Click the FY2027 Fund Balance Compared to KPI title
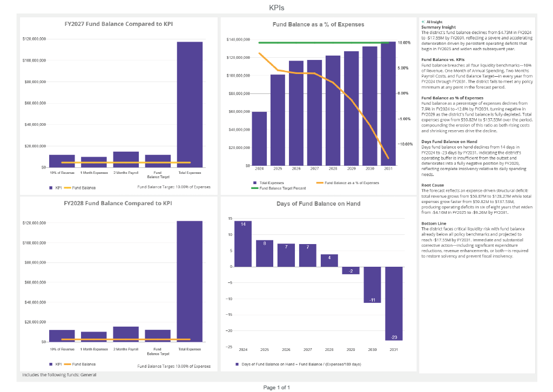 (118, 24)
